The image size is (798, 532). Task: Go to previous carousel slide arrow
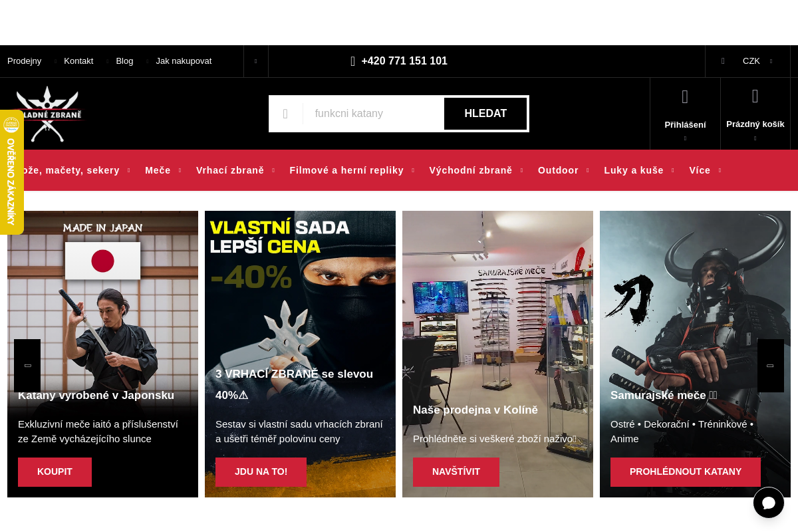tap(27, 366)
